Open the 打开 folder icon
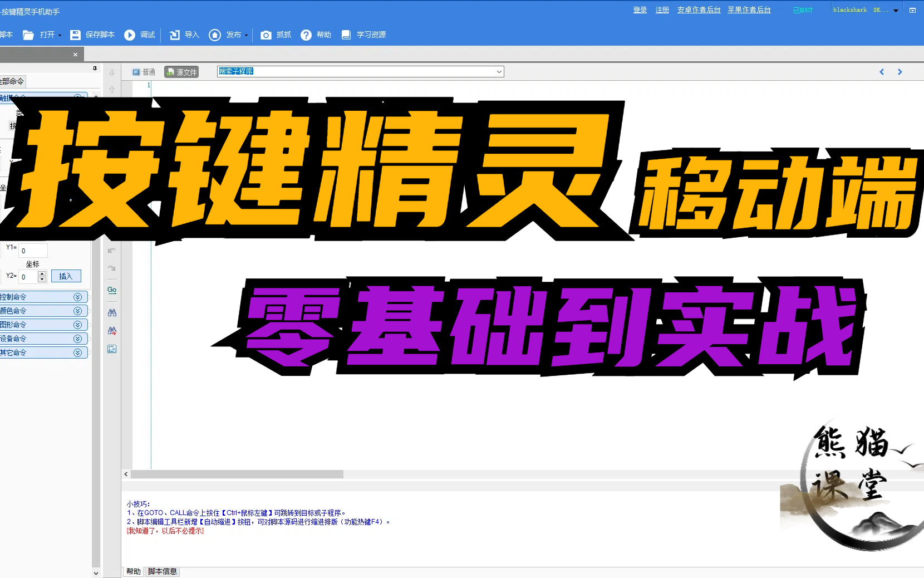924x578 pixels. click(28, 35)
